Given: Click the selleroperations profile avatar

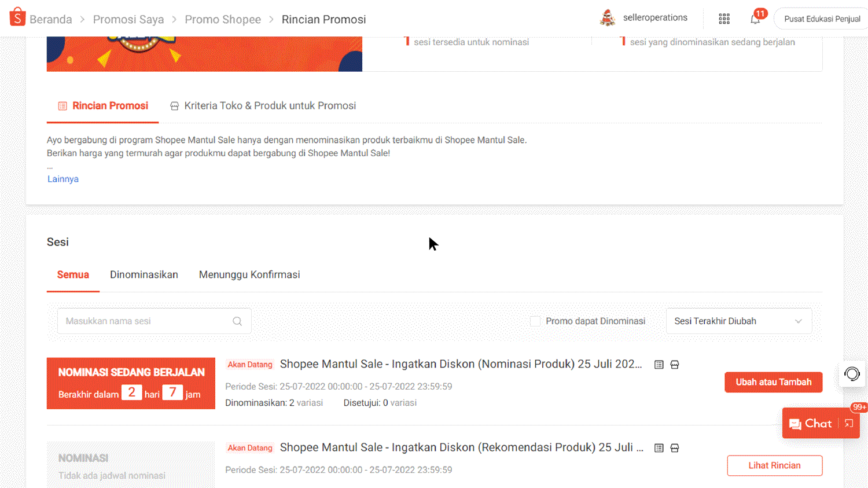Looking at the screenshot, I should point(608,18).
